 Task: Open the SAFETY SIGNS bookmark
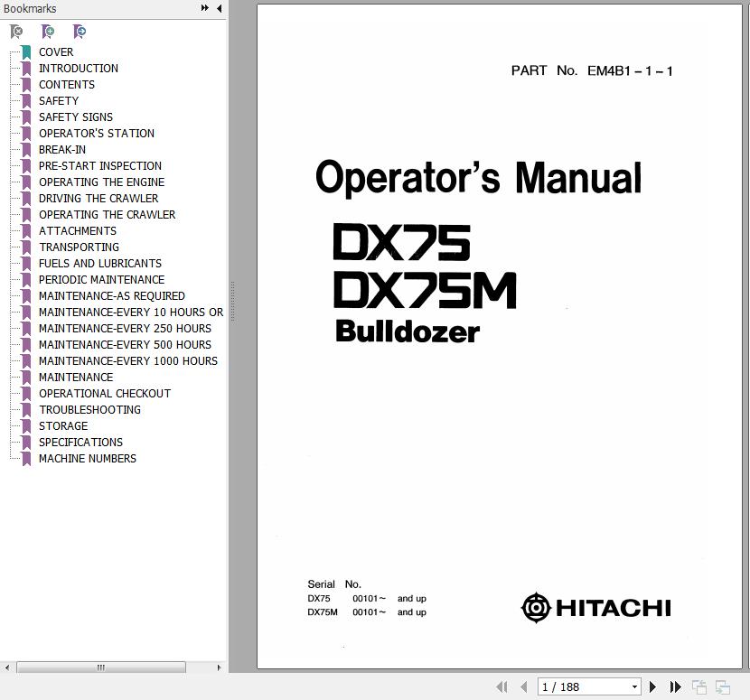tap(76, 117)
